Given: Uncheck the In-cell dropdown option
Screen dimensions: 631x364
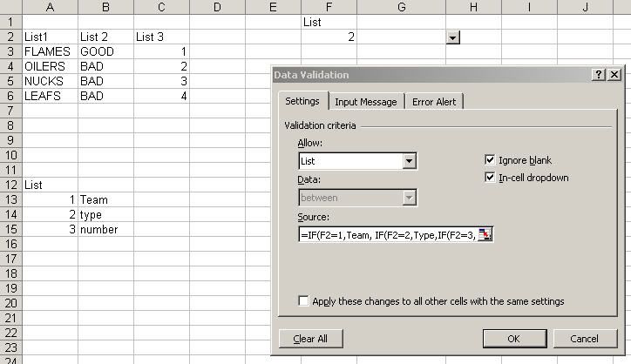Looking at the screenshot, I should (x=491, y=178).
